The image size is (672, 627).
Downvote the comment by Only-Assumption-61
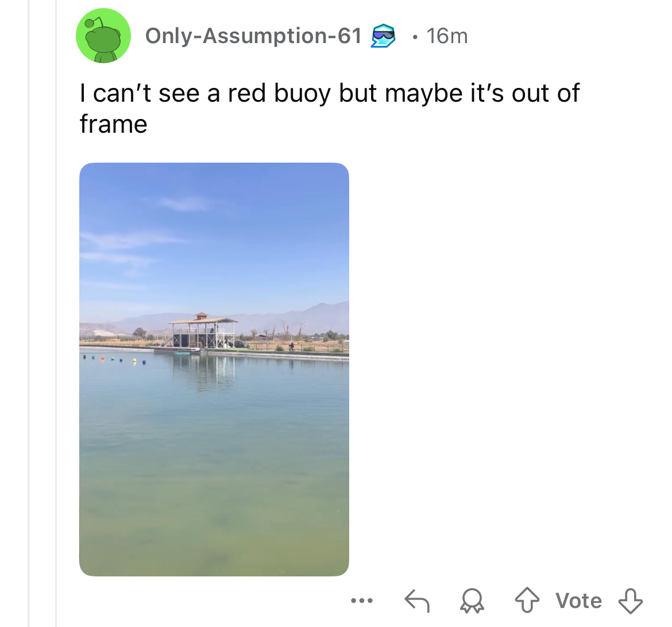click(x=631, y=601)
